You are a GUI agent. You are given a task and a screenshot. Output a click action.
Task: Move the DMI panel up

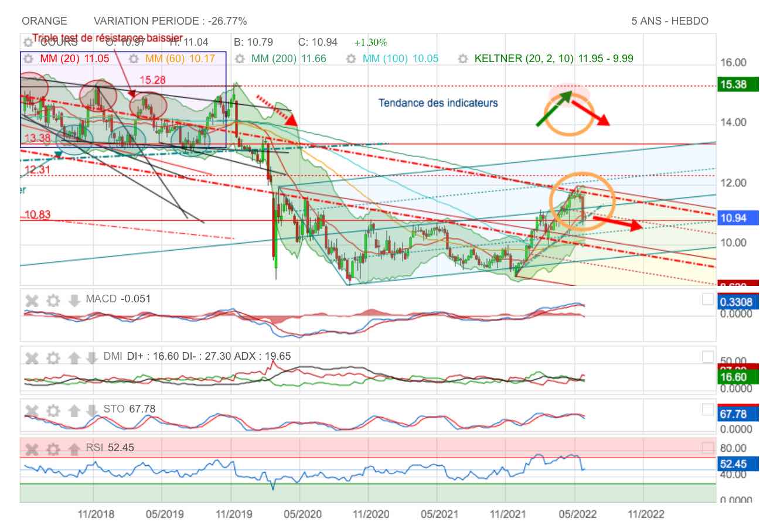(74, 359)
